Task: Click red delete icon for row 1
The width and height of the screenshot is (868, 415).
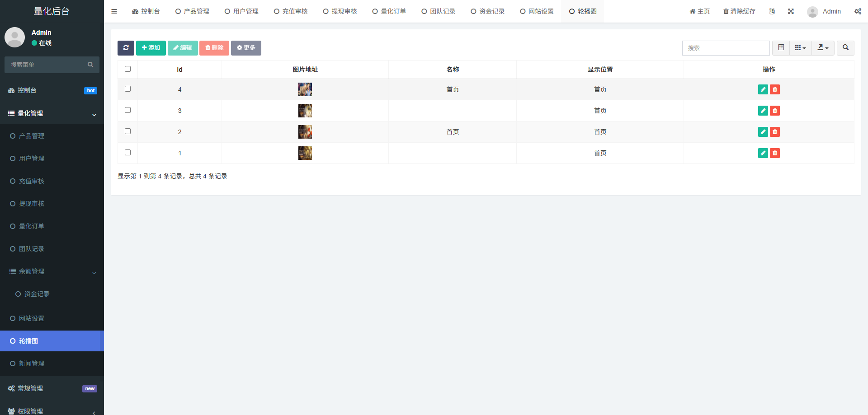Action: pos(775,153)
